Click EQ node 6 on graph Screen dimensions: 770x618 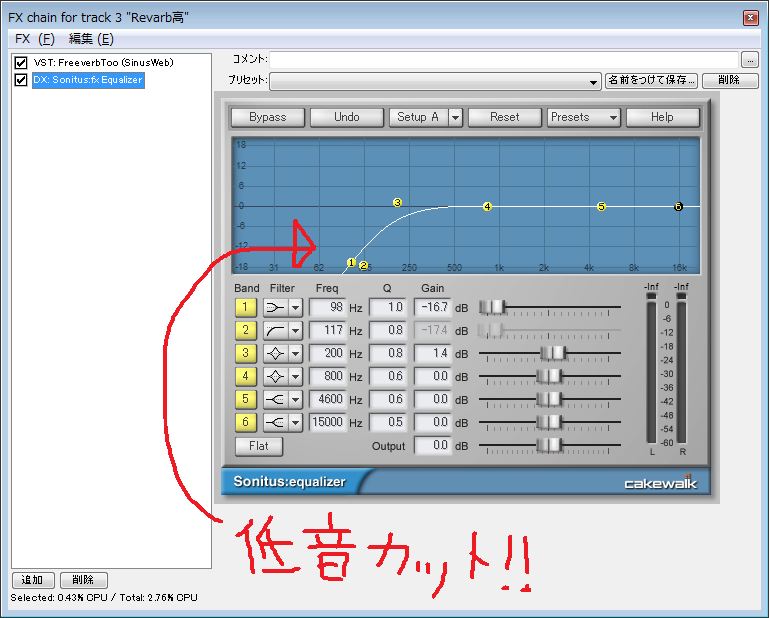point(678,207)
